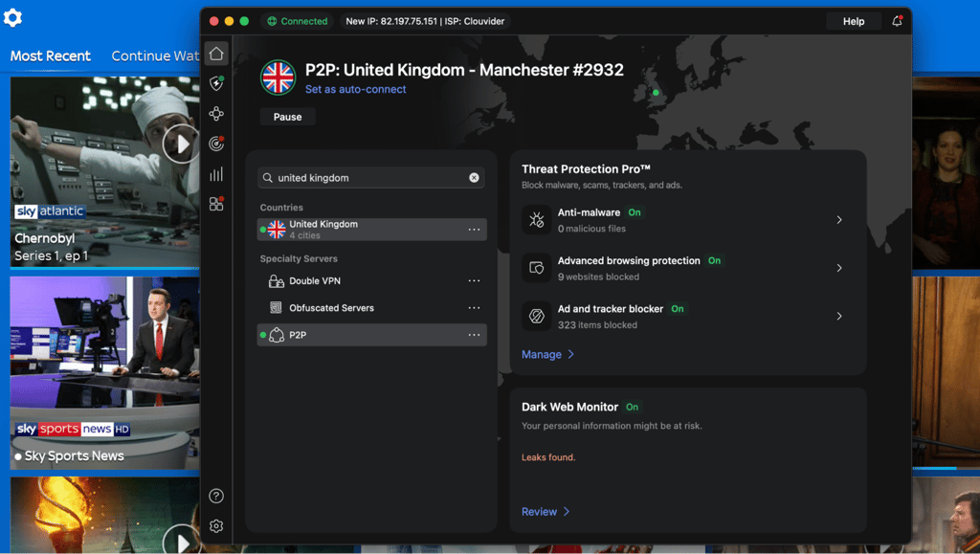The image size is (980, 554).
Task: Open Dark Web Monitor radar icon in sidebar
Action: click(x=216, y=144)
